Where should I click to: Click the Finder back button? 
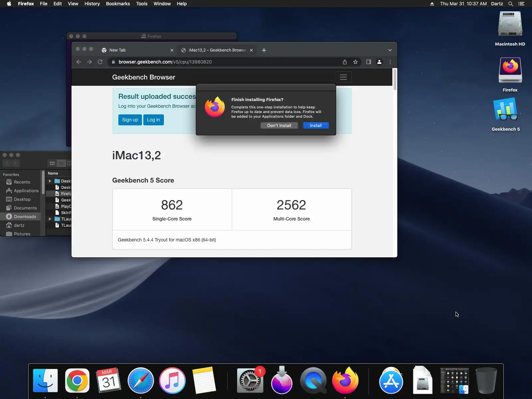[x=7, y=163]
